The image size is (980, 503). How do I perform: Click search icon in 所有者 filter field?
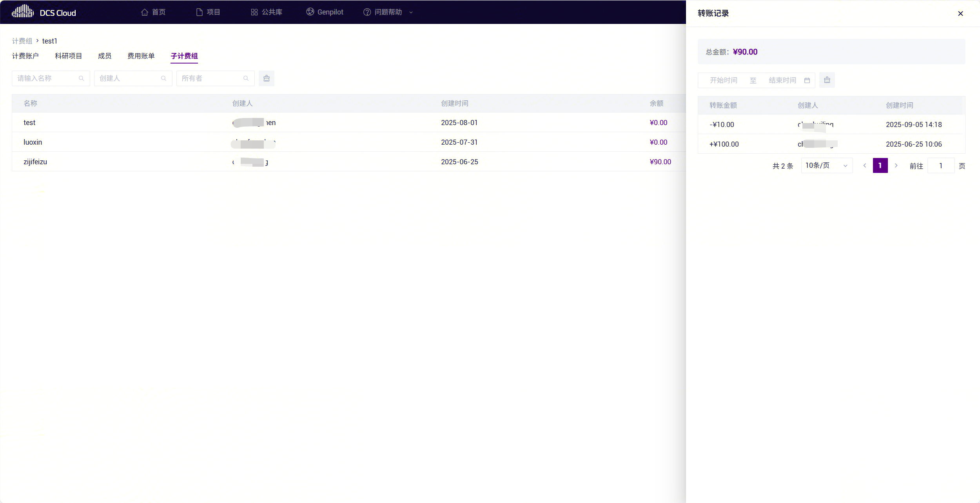[246, 78]
